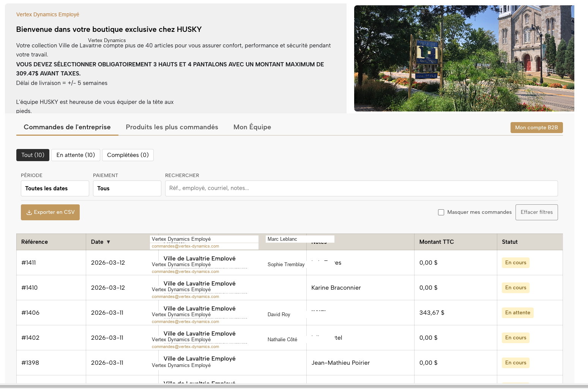Click Effacer filtres button
This screenshot has width=588, height=389.
tap(537, 212)
